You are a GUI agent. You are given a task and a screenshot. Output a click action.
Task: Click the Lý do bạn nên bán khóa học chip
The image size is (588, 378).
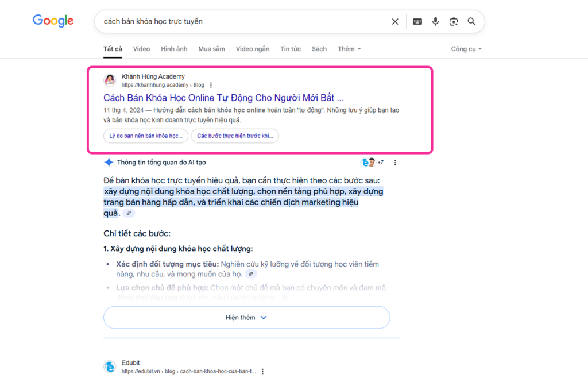[x=146, y=136]
